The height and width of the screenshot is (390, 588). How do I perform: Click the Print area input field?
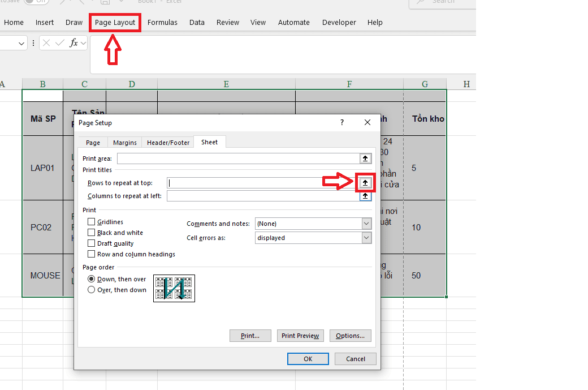coord(238,158)
